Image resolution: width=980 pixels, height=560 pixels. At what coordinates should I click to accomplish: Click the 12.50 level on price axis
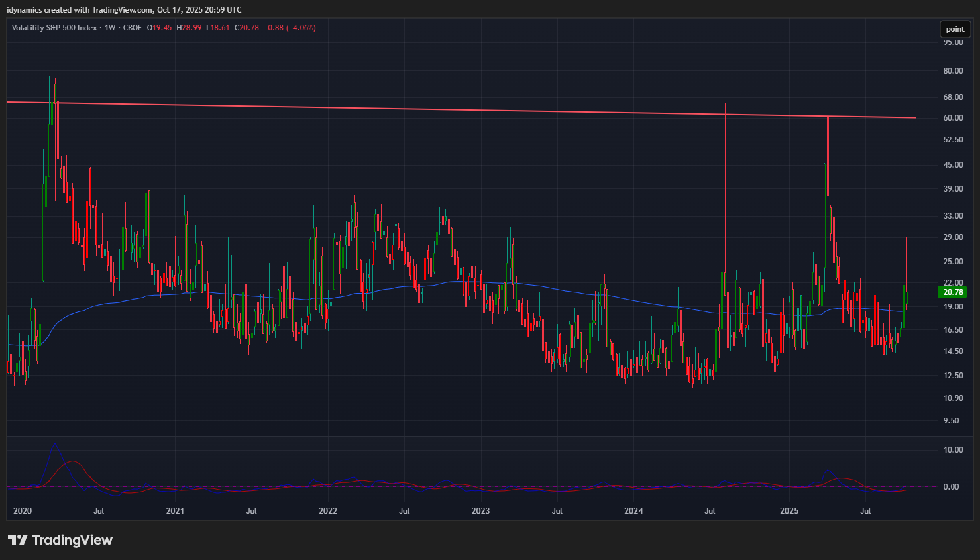click(x=953, y=376)
